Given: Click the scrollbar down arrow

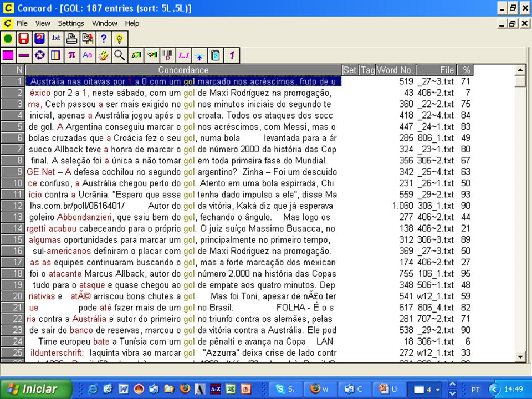Looking at the screenshot, I should tap(520, 356).
